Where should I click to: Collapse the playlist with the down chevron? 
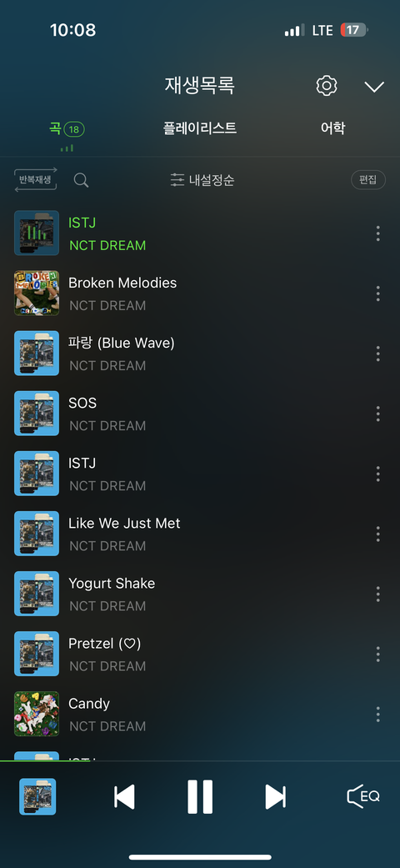[x=374, y=87]
